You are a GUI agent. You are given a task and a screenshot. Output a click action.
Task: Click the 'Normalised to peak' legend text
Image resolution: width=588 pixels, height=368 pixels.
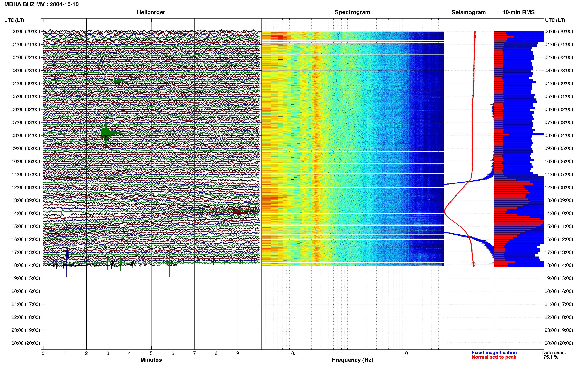coord(494,357)
